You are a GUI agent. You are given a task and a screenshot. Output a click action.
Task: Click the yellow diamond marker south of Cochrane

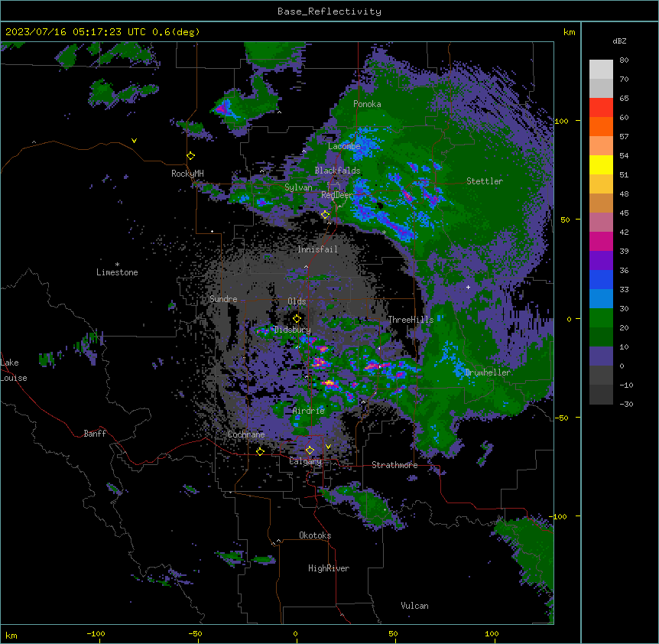(x=260, y=451)
